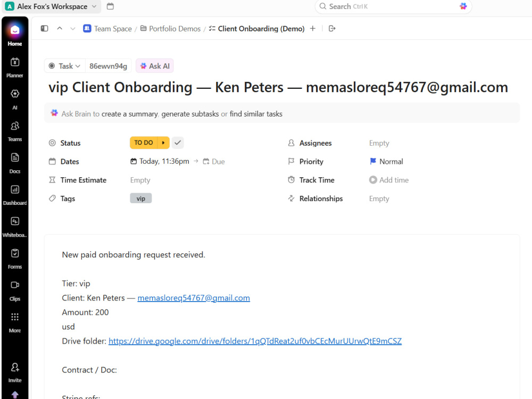The height and width of the screenshot is (399, 532).
Task: Open Docs in the sidebar
Action: coord(14,163)
